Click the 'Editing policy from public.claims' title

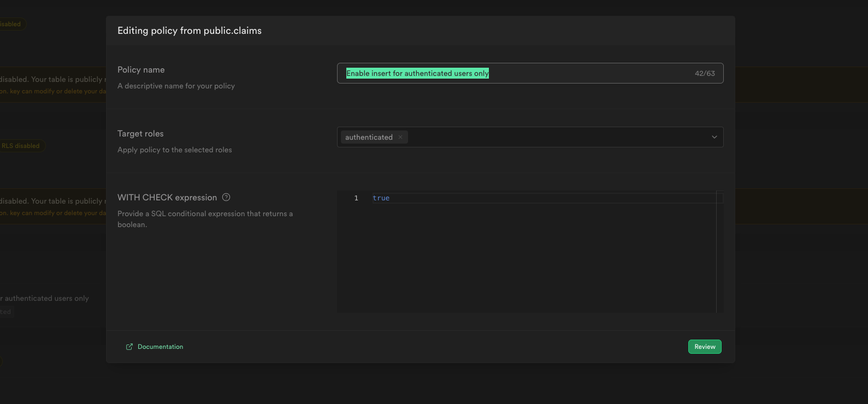190,31
